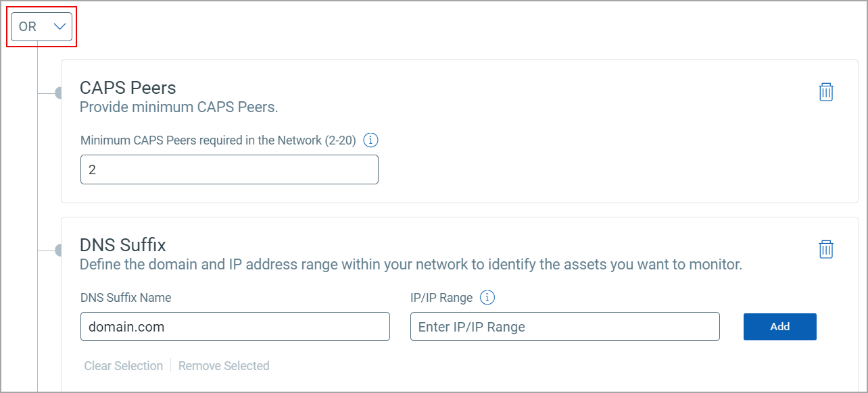Click the DNS Suffix tree connector dot

point(59,251)
